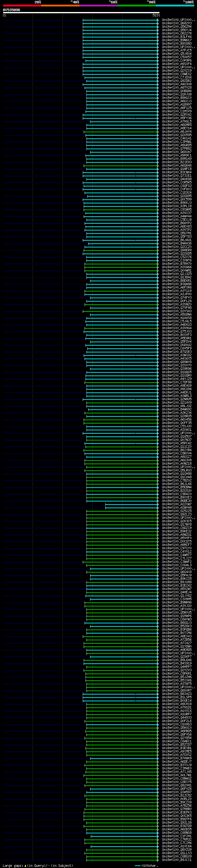Viewport: 197px width, 868px height.
Task: Open hit UniRef100_Q56YJ4
Action: click(177, 30)
